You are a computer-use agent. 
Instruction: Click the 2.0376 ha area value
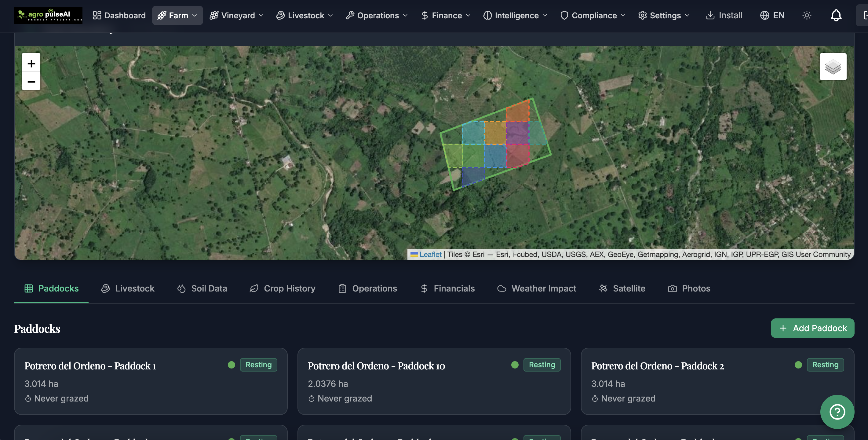click(x=328, y=383)
